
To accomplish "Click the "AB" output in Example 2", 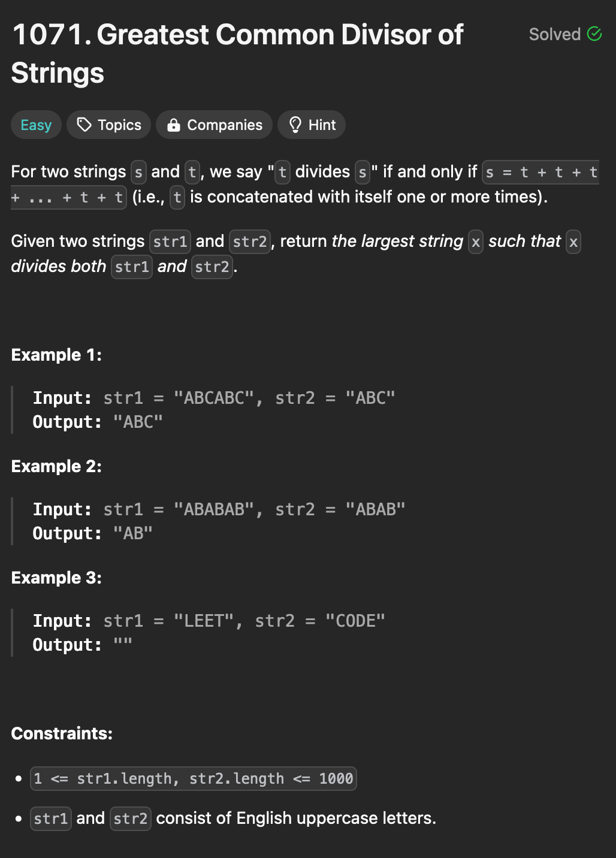I will coord(133,533).
